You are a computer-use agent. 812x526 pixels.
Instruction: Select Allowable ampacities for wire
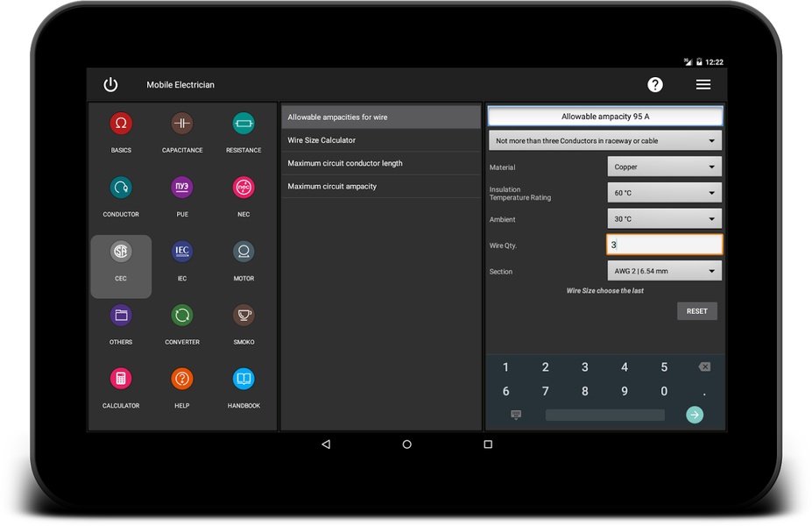pyautogui.click(x=381, y=117)
